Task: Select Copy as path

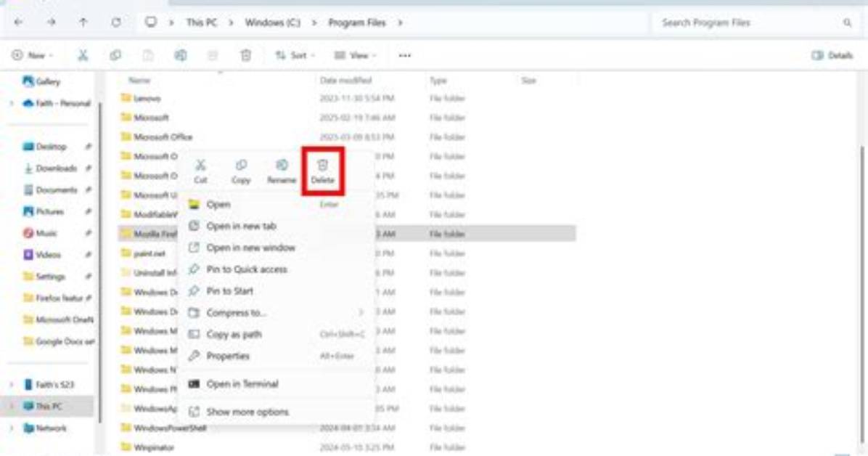Action: pos(276,334)
